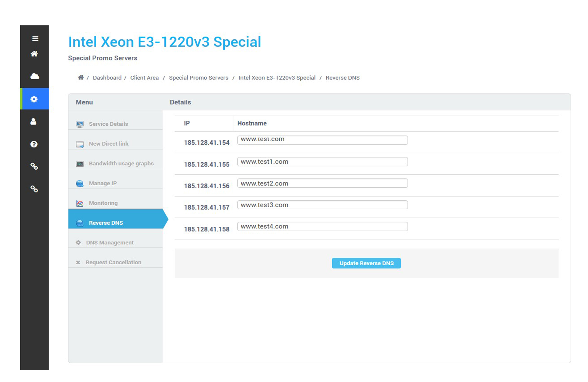Viewport: 588px width, 382px height.
Task: Click the IP column header
Action: pyautogui.click(x=187, y=123)
